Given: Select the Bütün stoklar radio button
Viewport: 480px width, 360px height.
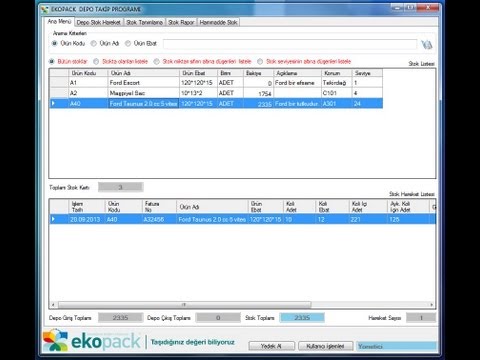Looking at the screenshot, I should [x=51, y=61].
